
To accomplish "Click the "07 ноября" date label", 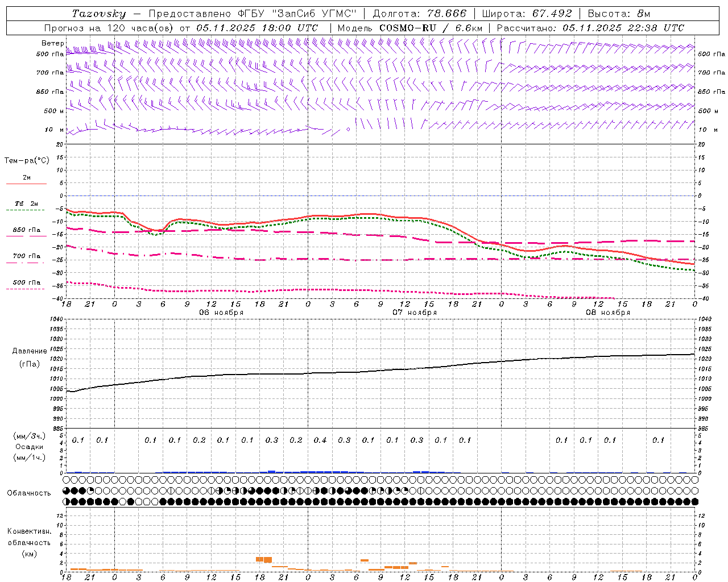I will pos(415,313).
